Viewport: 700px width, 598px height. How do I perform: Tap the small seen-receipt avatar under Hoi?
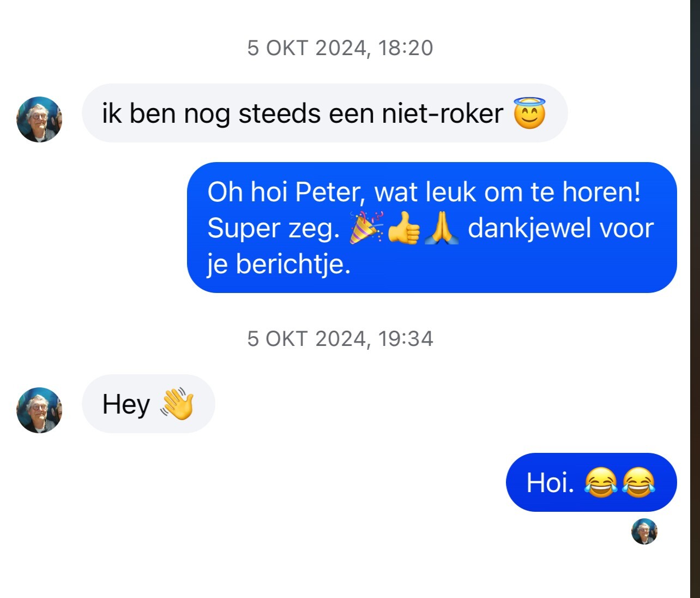644,531
